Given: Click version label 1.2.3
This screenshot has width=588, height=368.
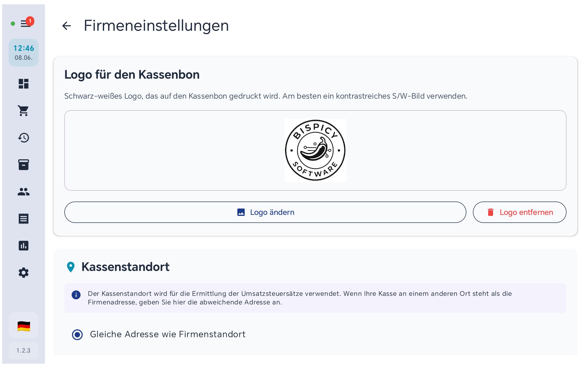Looking at the screenshot, I should (24, 351).
